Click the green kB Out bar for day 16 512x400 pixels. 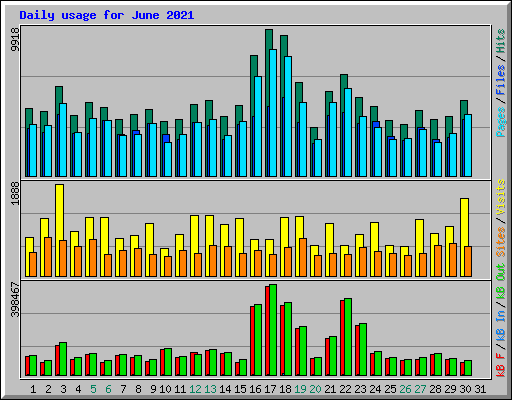point(258,340)
